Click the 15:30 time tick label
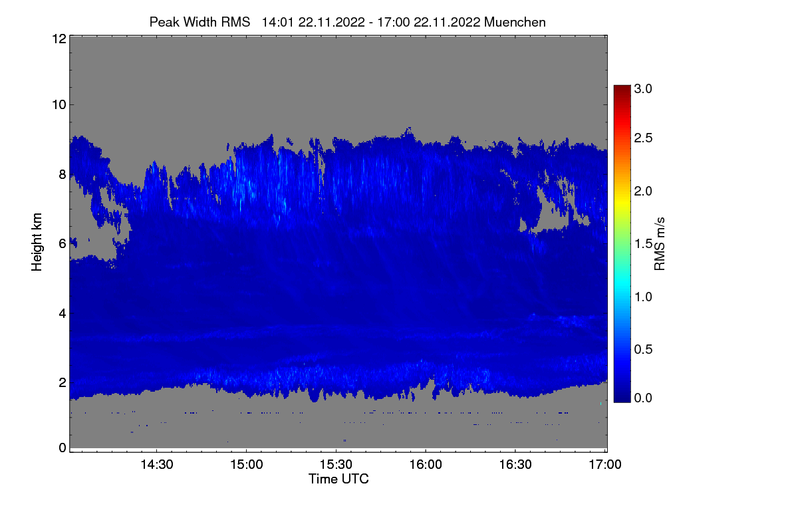This screenshot has height=532, width=798. (x=336, y=465)
